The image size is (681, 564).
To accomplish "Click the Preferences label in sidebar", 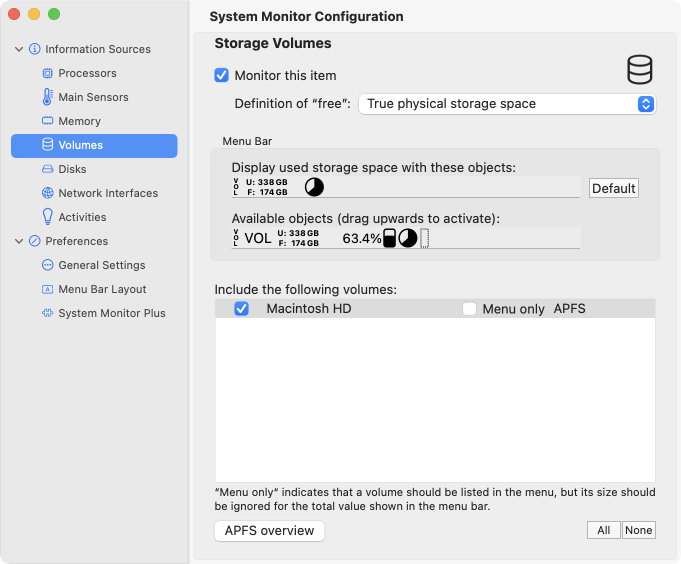I will tap(77, 241).
